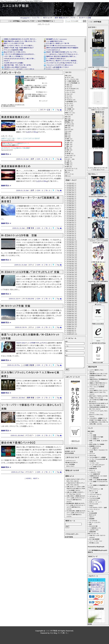Open the まとめサイト図鑑 navigation link
This screenshot has height=644, width=109.
click(85, 18)
